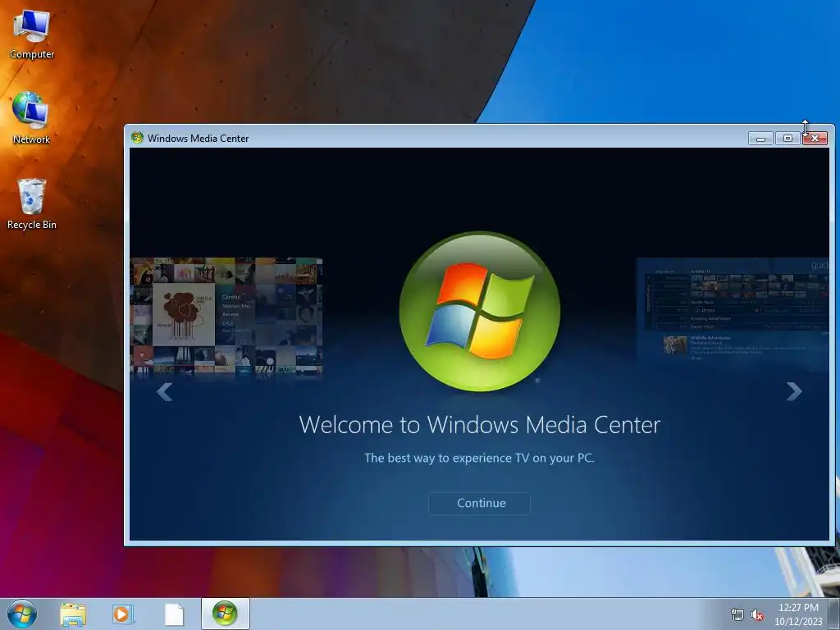Open the Network desktop icon
Image resolution: width=840 pixels, height=630 pixels.
(x=31, y=118)
